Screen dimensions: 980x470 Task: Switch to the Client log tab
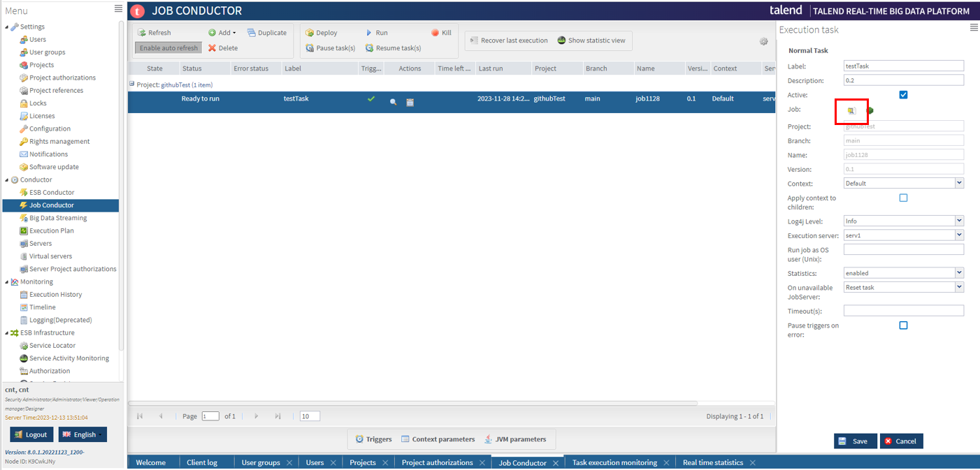(202, 462)
